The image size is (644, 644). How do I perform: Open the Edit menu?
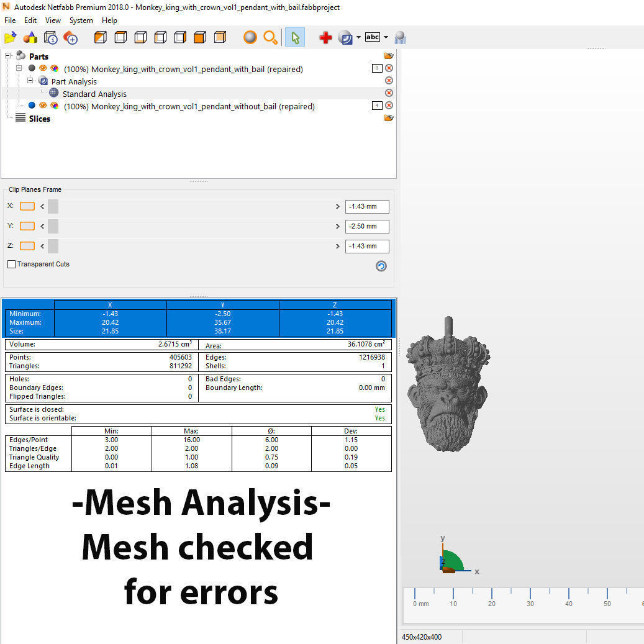pos(30,20)
